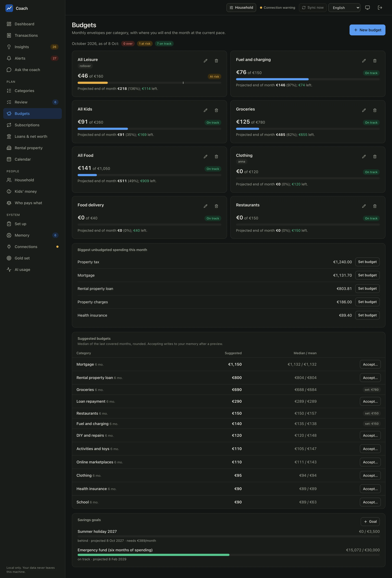Open Dashboard in the sidebar

pos(33,24)
